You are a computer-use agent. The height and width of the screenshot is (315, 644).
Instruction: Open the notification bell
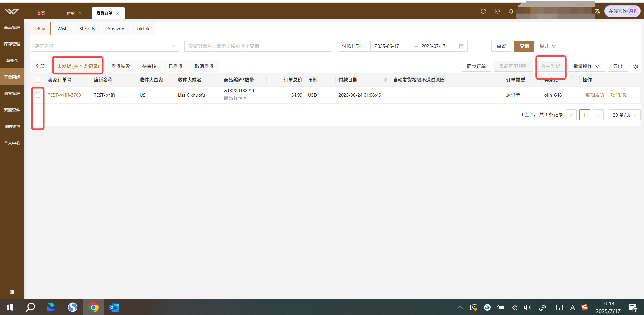(x=511, y=11)
